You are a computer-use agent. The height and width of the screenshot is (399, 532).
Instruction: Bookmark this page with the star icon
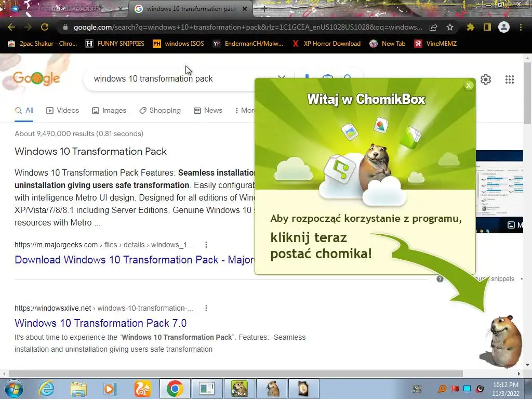[x=450, y=27]
